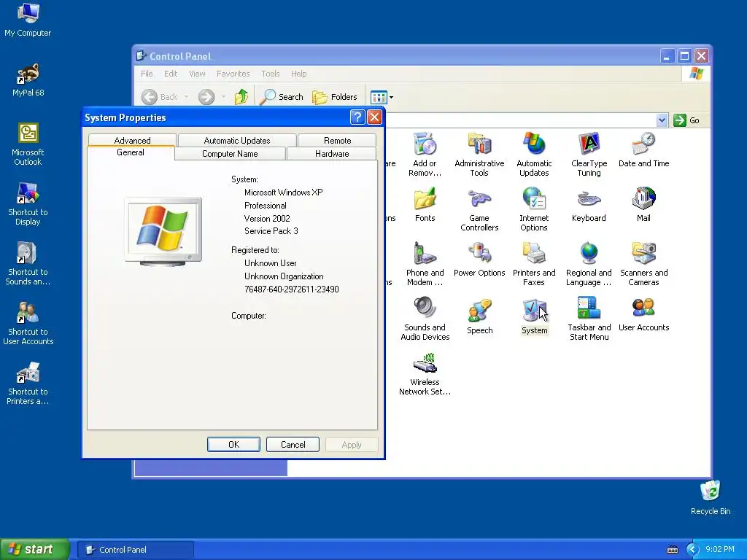Select the My Computer desktop icon

click(28, 20)
